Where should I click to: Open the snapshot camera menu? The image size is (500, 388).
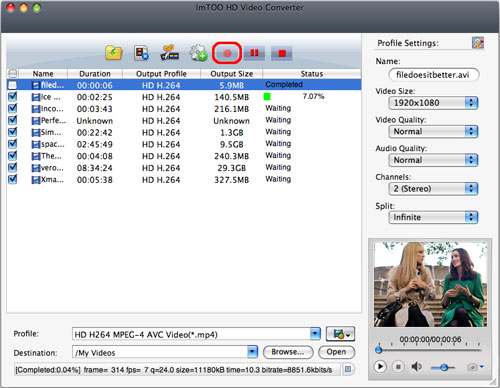coord(475,367)
